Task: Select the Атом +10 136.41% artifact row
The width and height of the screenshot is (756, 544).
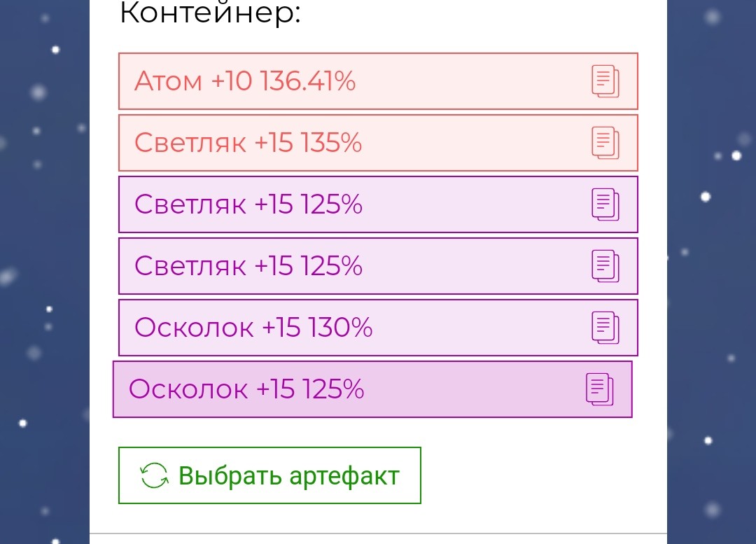Action: point(378,81)
